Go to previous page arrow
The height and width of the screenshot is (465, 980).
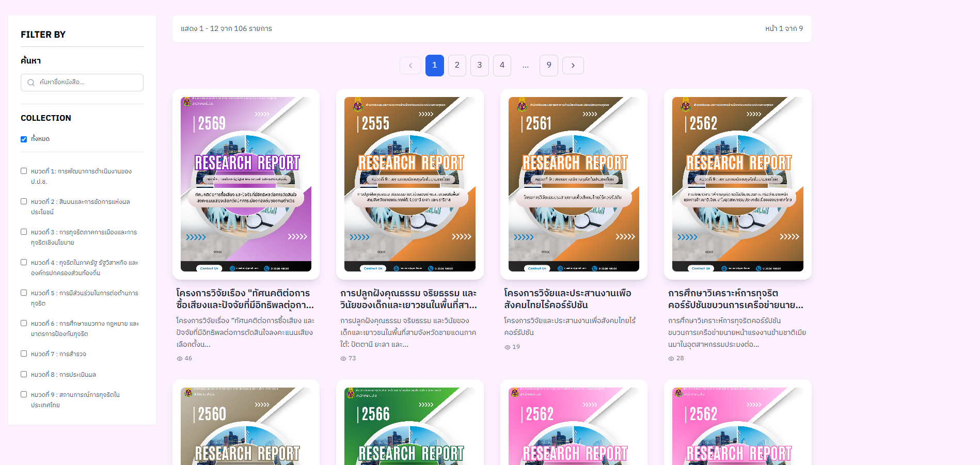[410, 66]
